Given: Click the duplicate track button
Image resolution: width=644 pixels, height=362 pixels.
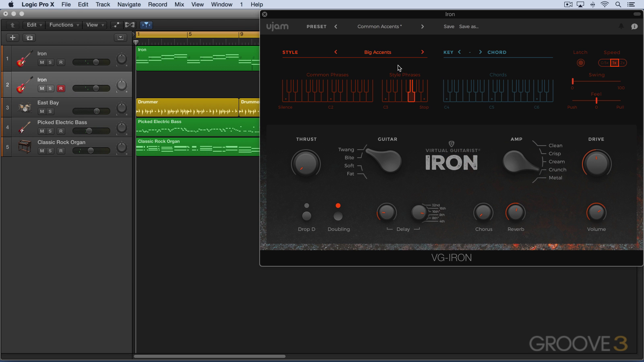Looking at the screenshot, I should tap(29, 37).
